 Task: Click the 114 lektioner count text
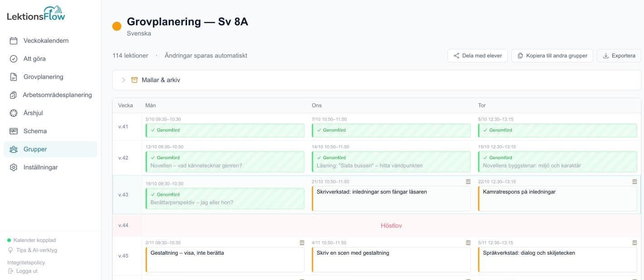click(130, 56)
